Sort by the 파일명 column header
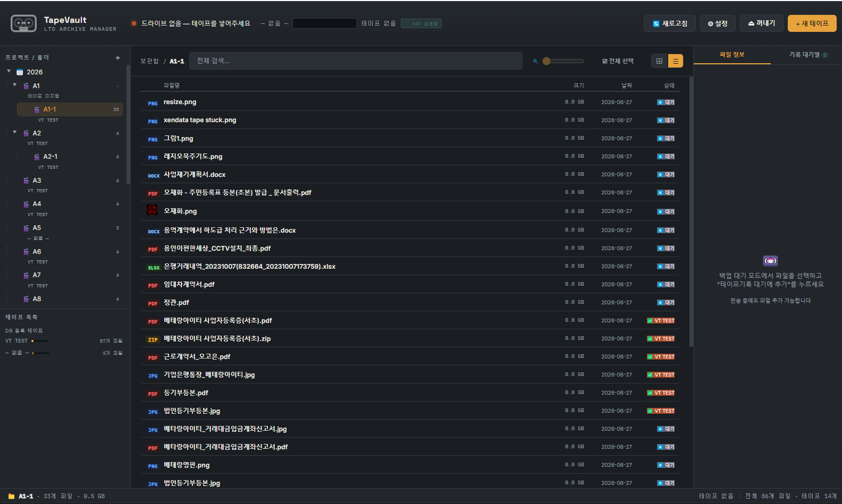The image size is (842, 504). pos(172,86)
